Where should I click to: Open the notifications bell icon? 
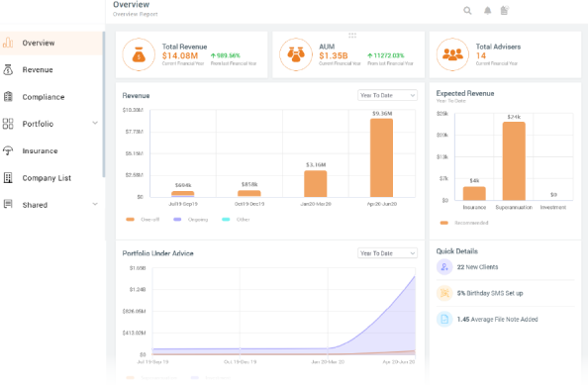(487, 11)
